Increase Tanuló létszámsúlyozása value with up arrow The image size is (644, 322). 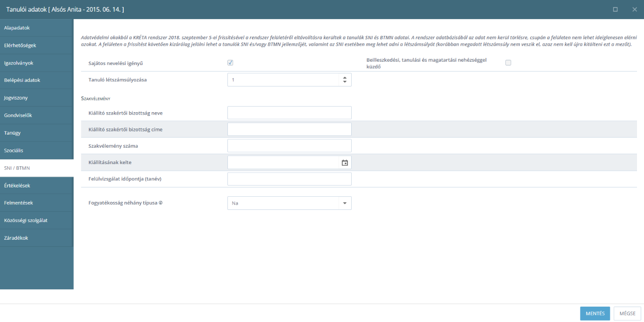click(x=345, y=77)
